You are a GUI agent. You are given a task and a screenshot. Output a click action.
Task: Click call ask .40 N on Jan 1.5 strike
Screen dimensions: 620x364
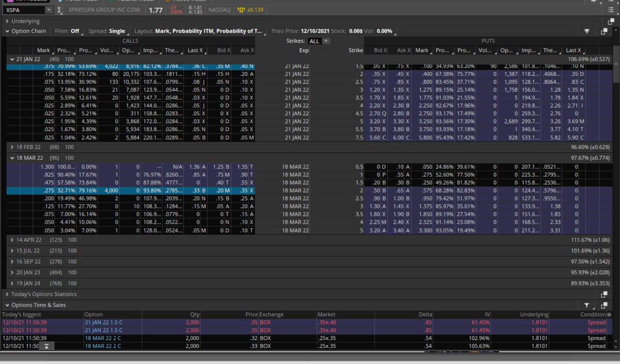tap(247, 67)
